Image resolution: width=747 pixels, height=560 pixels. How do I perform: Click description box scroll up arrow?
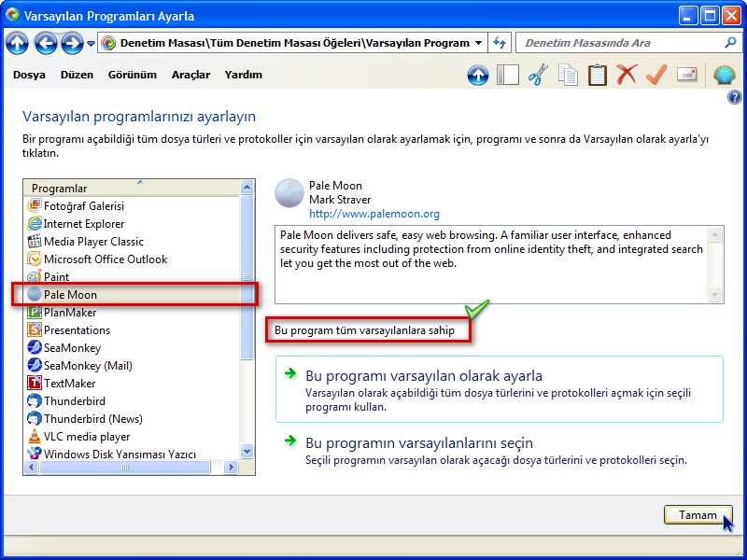point(714,234)
